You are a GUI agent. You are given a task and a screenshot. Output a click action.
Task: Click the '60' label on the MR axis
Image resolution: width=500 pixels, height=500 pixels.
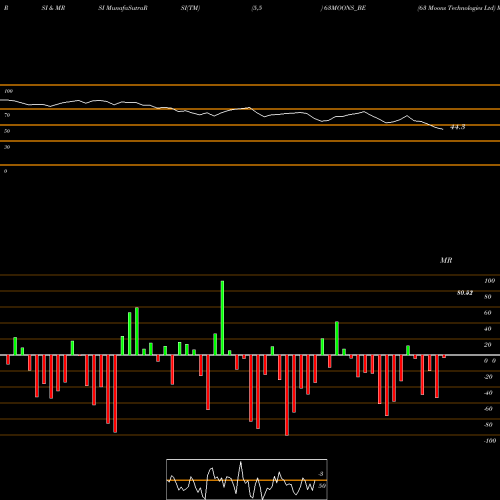coord(488,313)
